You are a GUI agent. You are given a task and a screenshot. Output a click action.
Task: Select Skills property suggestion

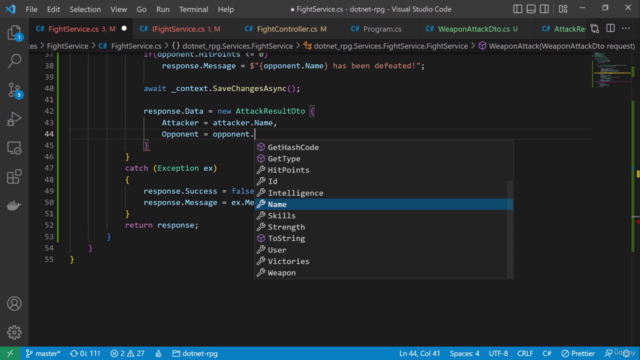tap(384, 216)
